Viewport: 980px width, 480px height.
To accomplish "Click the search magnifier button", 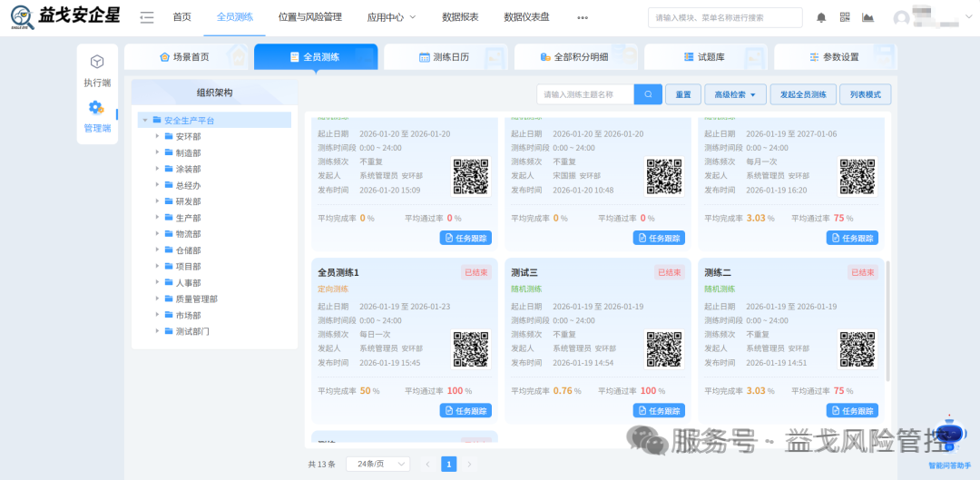I will pyautogui.click(x=648, y=94).
